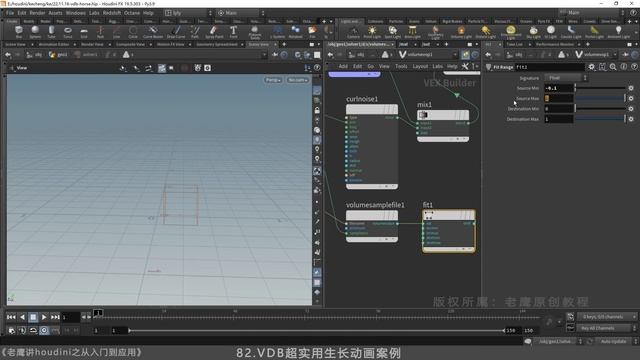Select the Curve Bezier shelf tool
The image size is (640, 360).
click(x=153, y=32)
